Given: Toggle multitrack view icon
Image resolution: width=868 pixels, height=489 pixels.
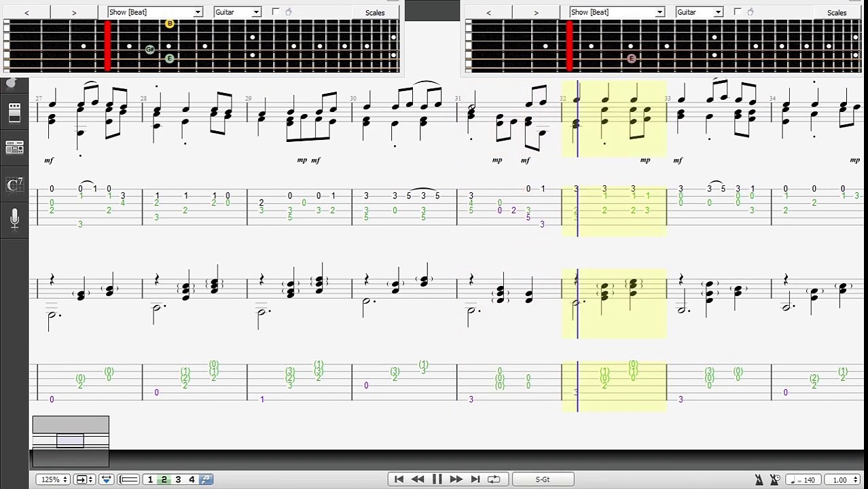Looking at the screenshot, I should pos(206,479).
